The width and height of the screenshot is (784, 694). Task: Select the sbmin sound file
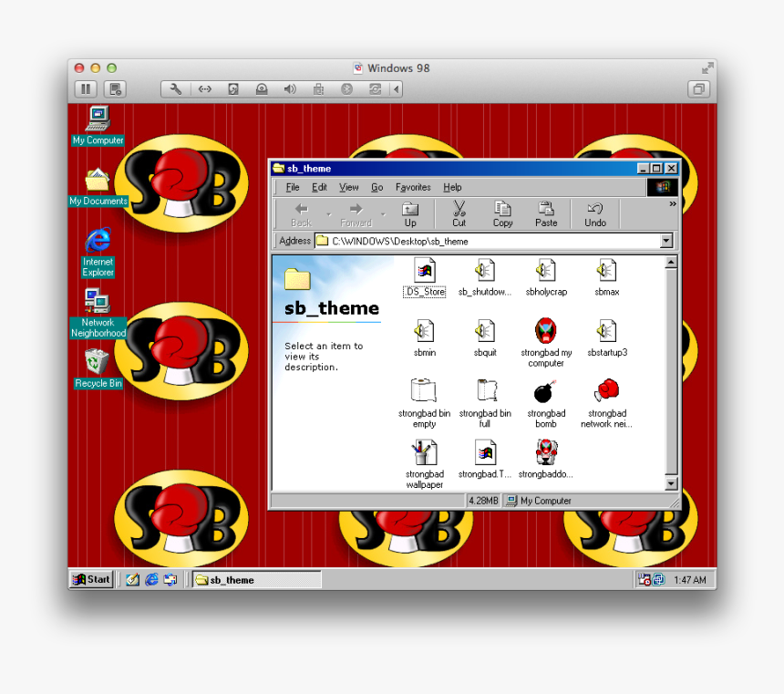(x=425, y=338)
